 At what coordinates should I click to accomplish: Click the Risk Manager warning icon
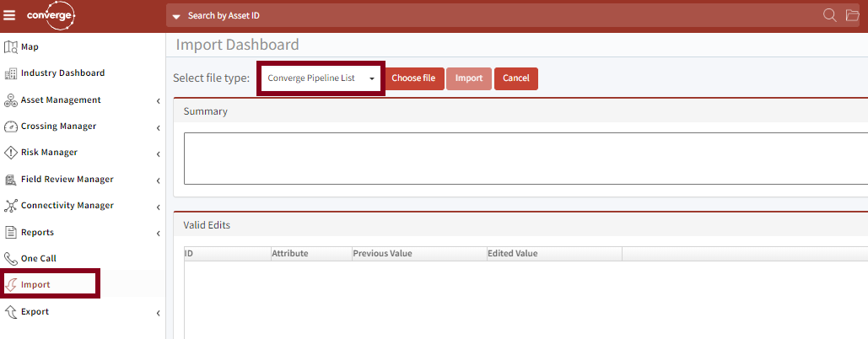pyautogui.click(x=10, y=153)
